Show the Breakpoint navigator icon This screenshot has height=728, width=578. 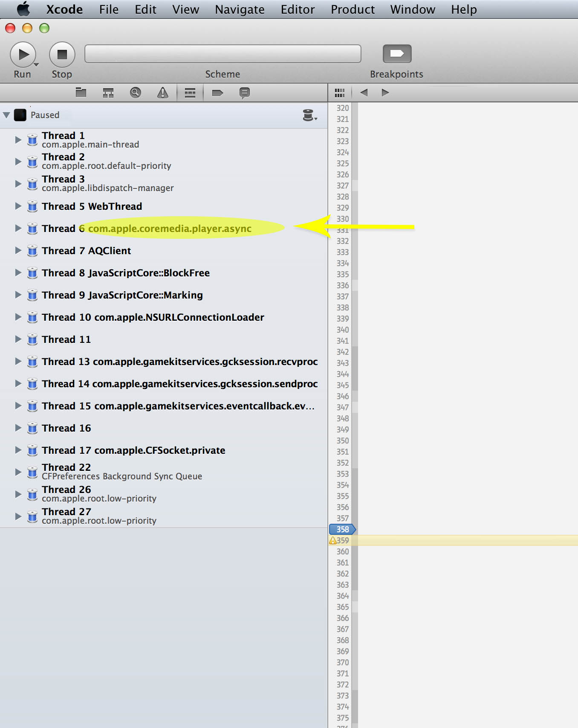217,93
